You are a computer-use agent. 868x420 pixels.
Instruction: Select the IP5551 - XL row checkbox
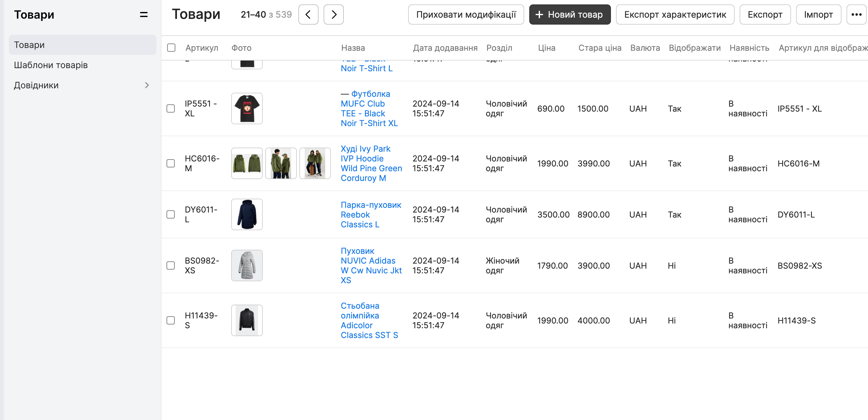[171, 108]
